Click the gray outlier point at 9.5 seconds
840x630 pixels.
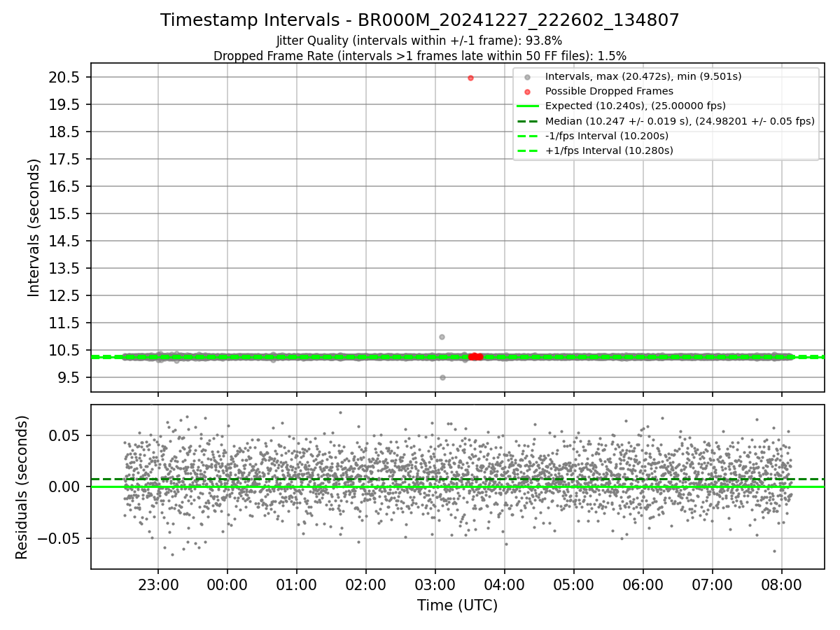pos(442,377)
